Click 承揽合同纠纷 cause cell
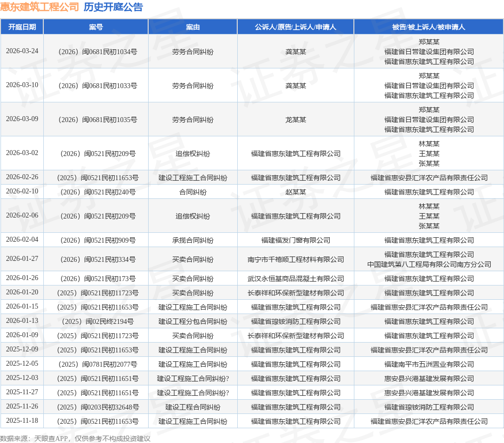 193,241
